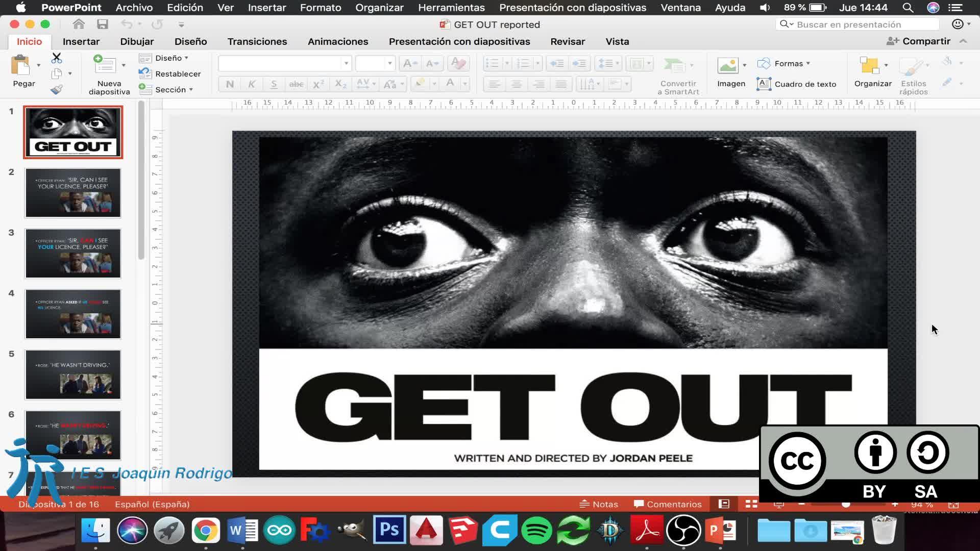The image size is (980, 551).
Task: Toggle the Notas pane
Action: (x=599, y=504)
